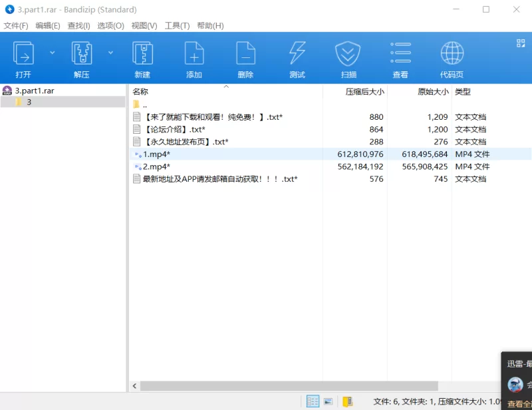The height and width of the screenshot is (410, 532).
Task: Click the 新建 (New archive) toolbar icon
Action: (x=142, y=53)
